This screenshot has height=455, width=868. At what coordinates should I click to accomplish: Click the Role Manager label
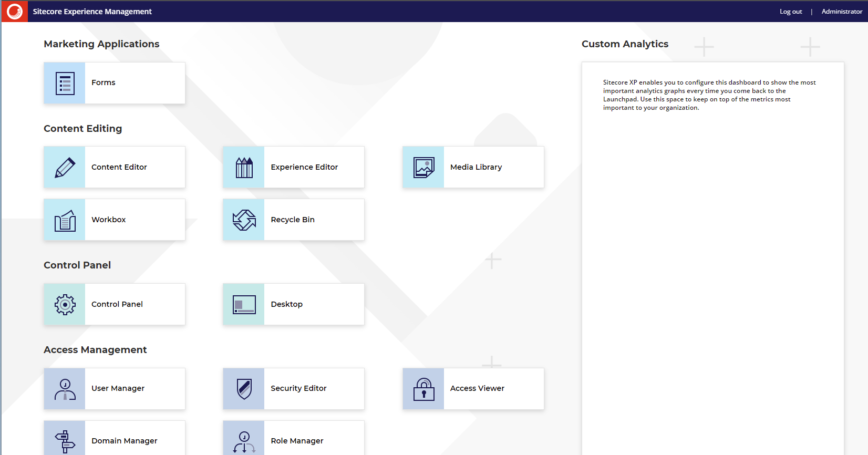point(297,441)
